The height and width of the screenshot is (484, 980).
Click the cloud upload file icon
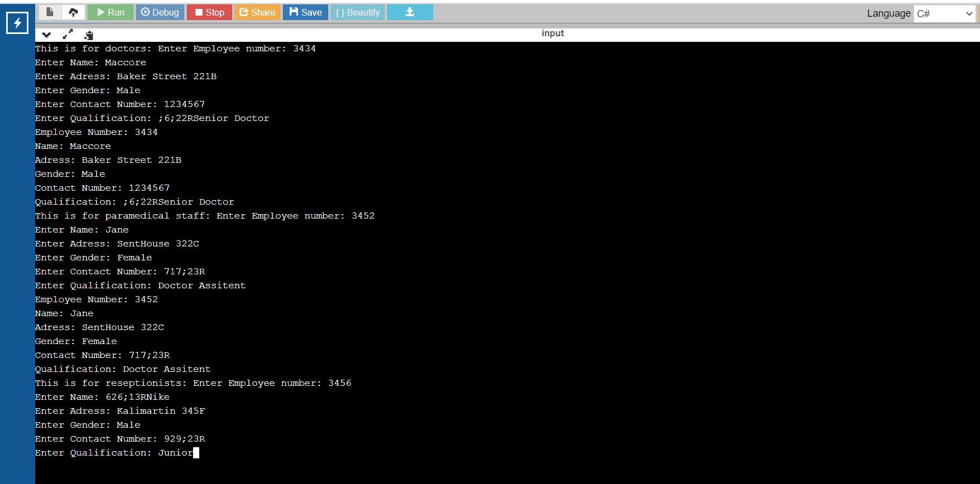[x=73, y=12]
